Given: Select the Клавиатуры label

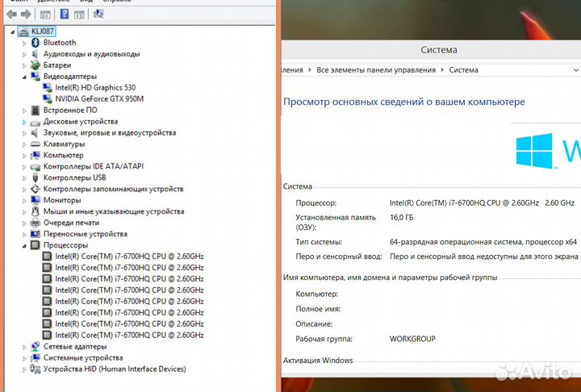Looking at the screenshot, I should [64, 144].
